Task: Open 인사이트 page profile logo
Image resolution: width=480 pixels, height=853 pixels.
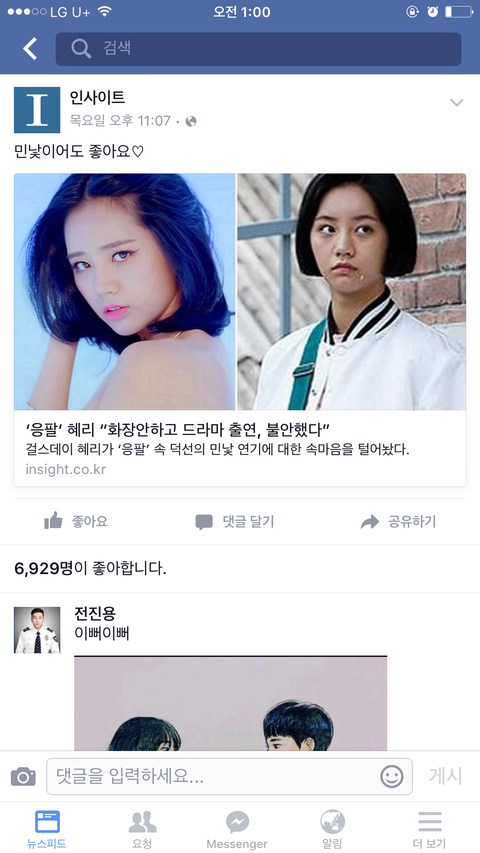Action: (x=37, y=110)
